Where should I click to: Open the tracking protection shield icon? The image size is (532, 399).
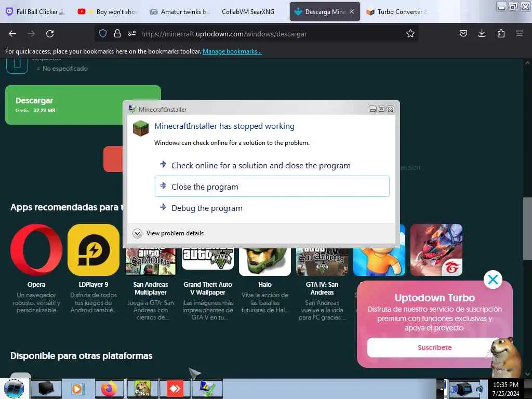coord(103,33)
